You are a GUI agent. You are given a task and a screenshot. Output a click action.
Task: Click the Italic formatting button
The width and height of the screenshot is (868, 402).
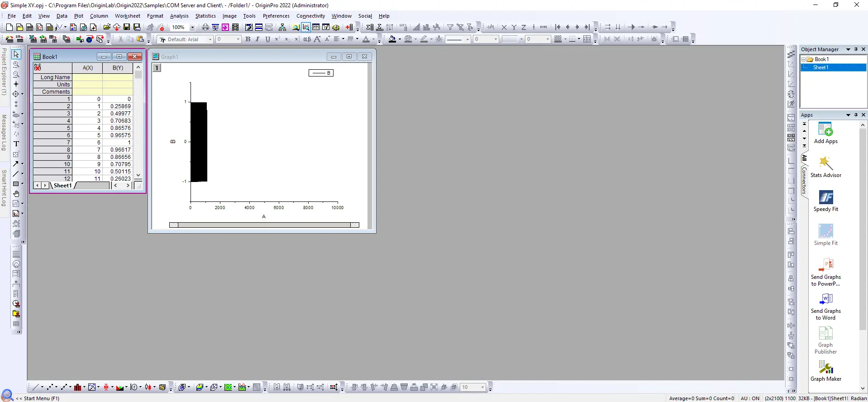[x=258, y=39]
